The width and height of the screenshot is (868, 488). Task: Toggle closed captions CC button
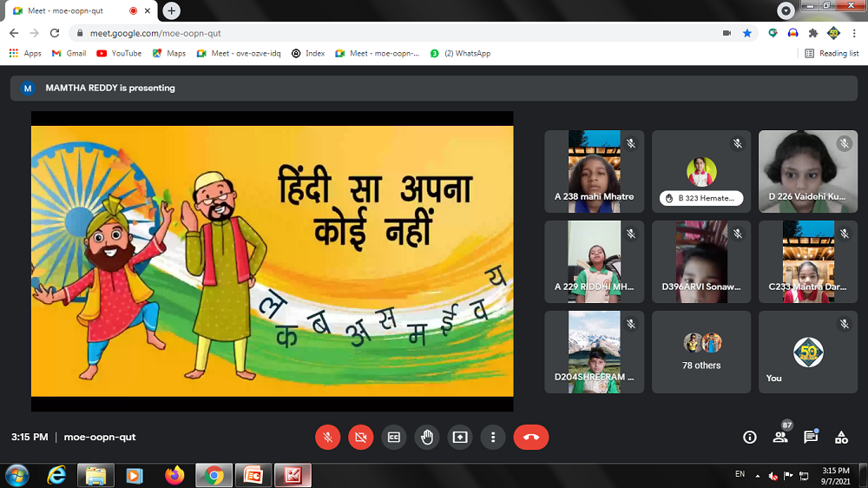click(x=394, y=438)
